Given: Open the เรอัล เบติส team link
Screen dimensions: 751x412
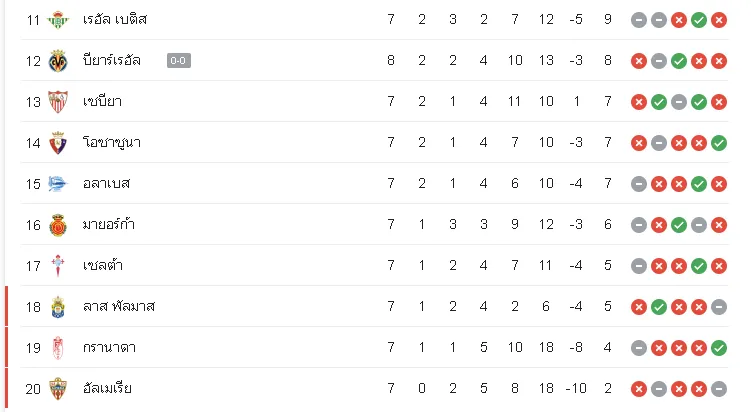Looking at the screenshot, I should [114, 20].
